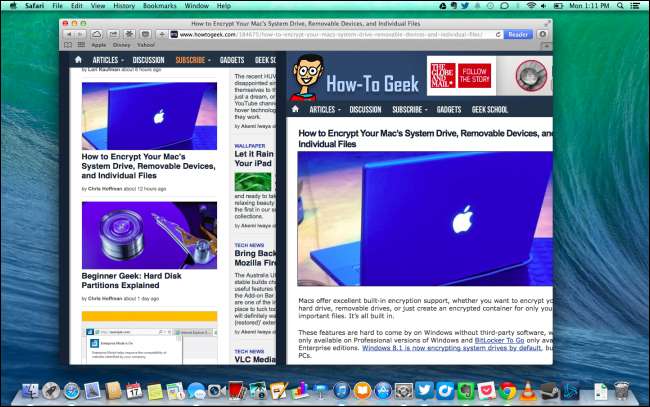Go back with Safari's back arrow
650x407 pixels.
pyautogui.click(x=69, y=34)
